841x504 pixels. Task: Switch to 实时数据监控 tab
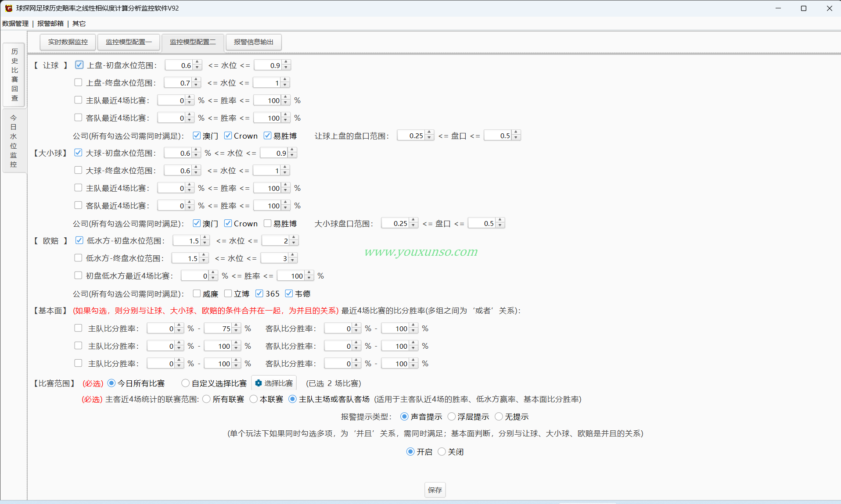pos(68,42)
